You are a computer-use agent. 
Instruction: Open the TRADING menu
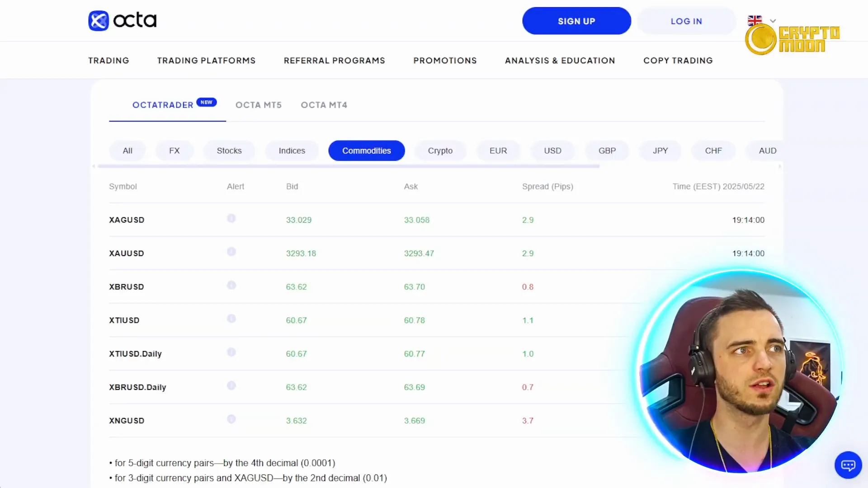click(108, 61)
